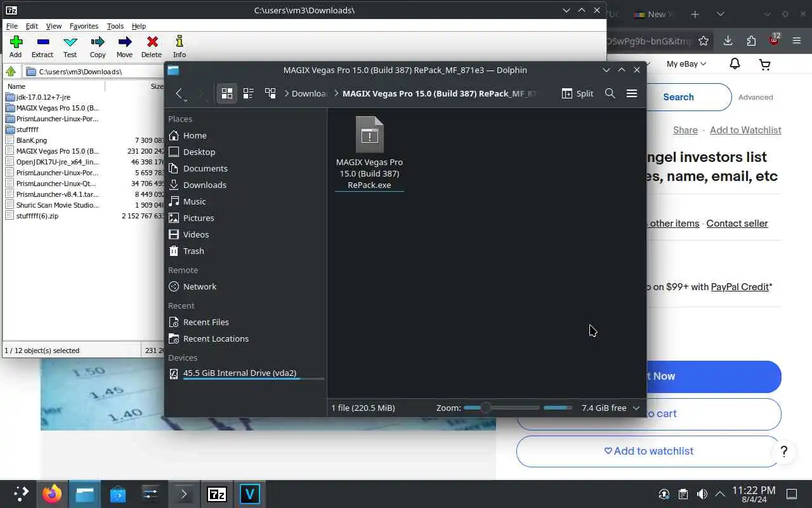
Task: Click Share link on eBay listing
Action: click(x=685, y=130)
